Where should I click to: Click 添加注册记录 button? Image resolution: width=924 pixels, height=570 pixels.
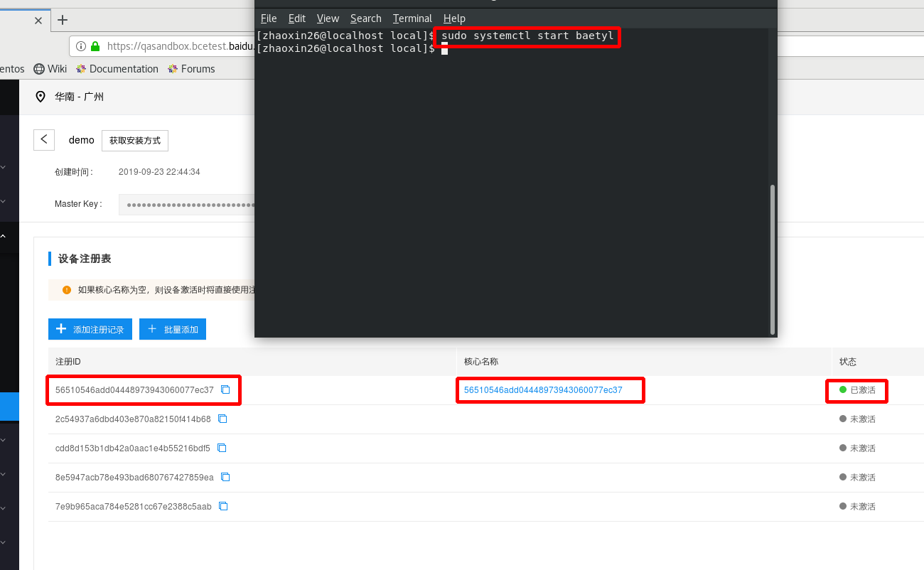click(90, 329)
